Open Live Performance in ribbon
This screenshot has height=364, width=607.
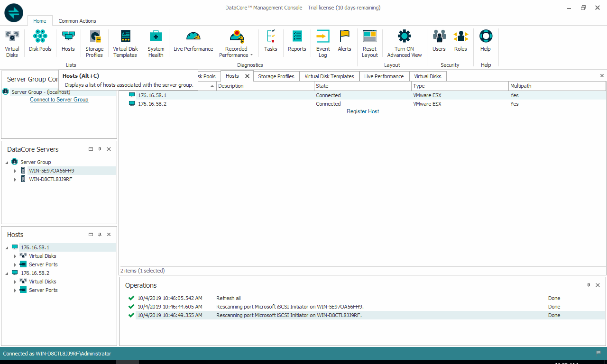pos(193,41)
